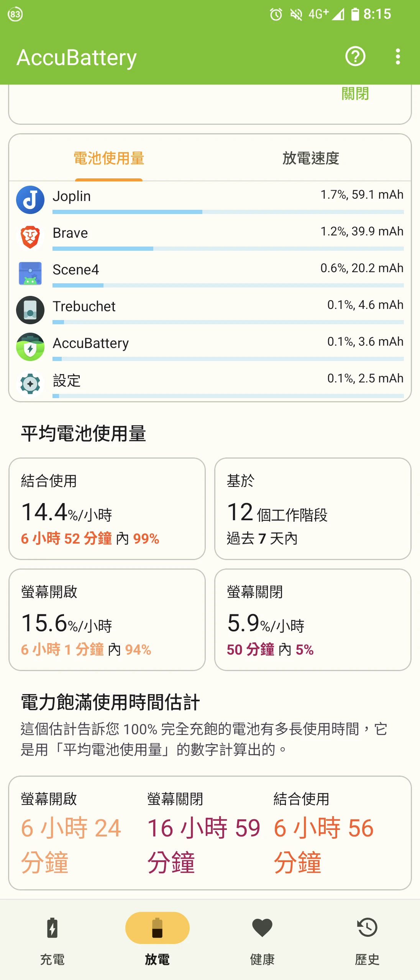This screenshot has width=420, height=980.
Task: Switch to the 放電速度 tab
Action: 311,158
